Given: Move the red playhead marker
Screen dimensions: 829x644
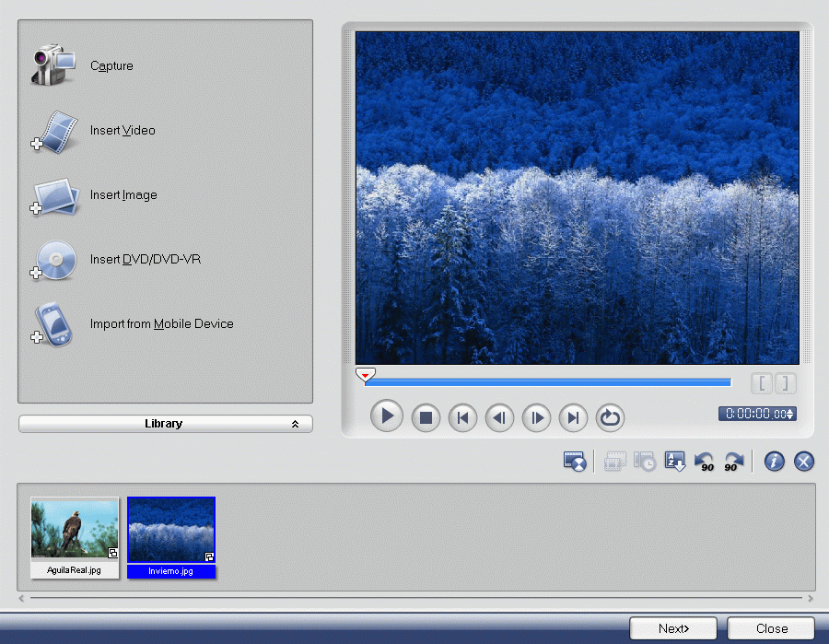Looking at the screenshot, I should [365, 375].
